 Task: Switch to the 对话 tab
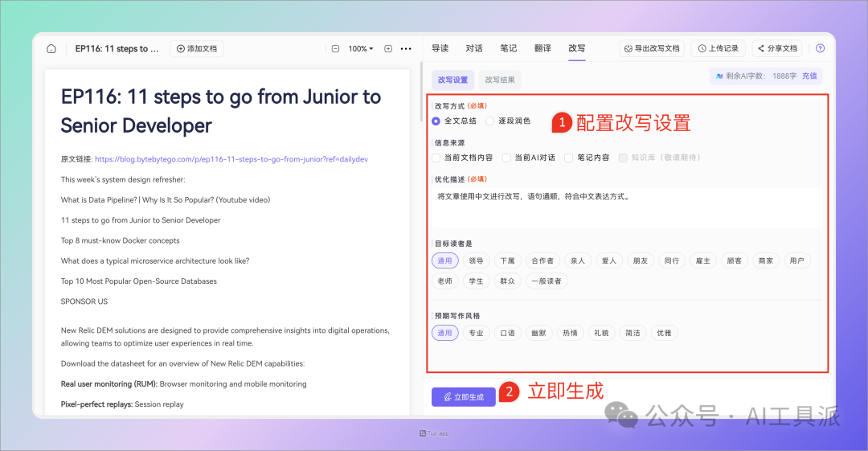coord(474,48)
